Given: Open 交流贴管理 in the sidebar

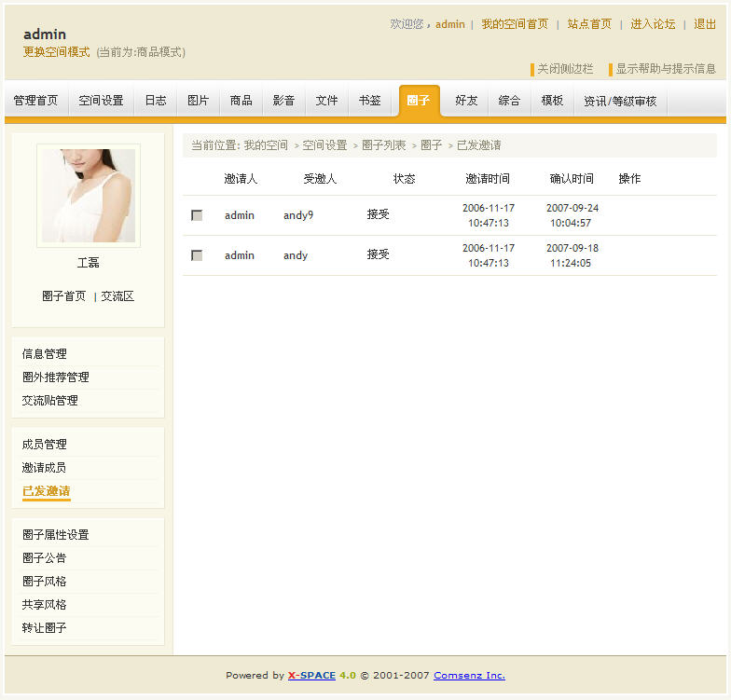Looking at the screenshot, I should point(50,401).
